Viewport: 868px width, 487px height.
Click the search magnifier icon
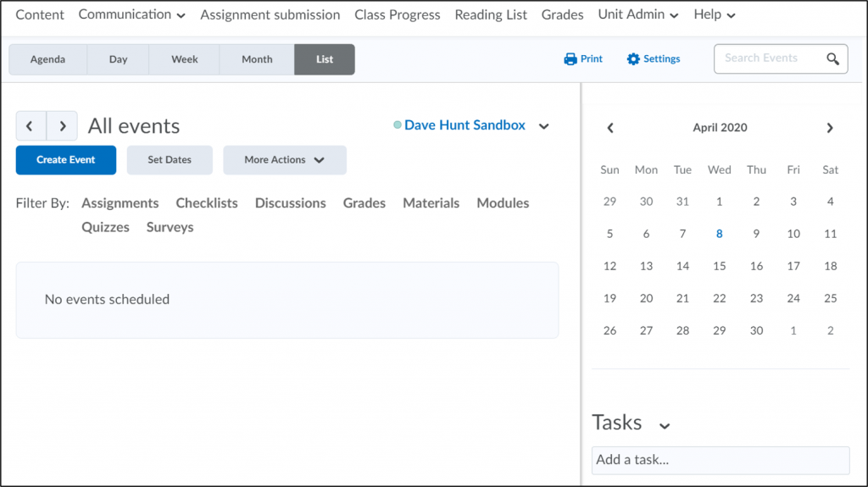pyautogui.click(x=832, y=58)
